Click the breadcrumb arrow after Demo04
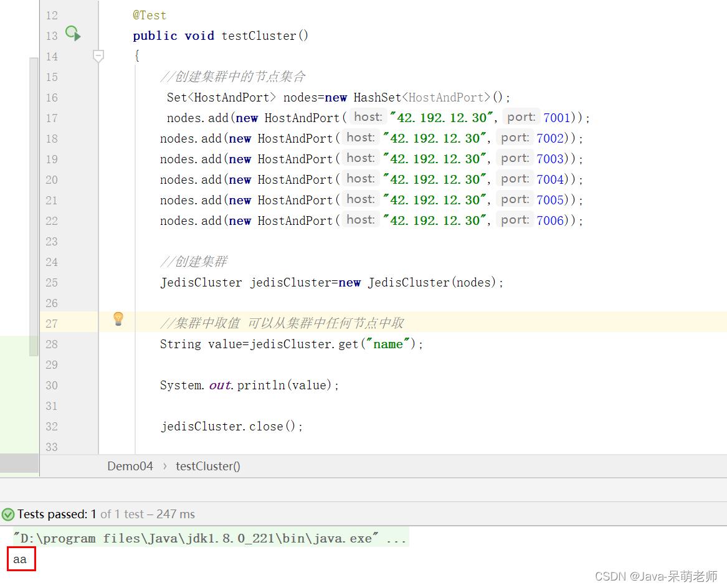 tap(164, 466)
